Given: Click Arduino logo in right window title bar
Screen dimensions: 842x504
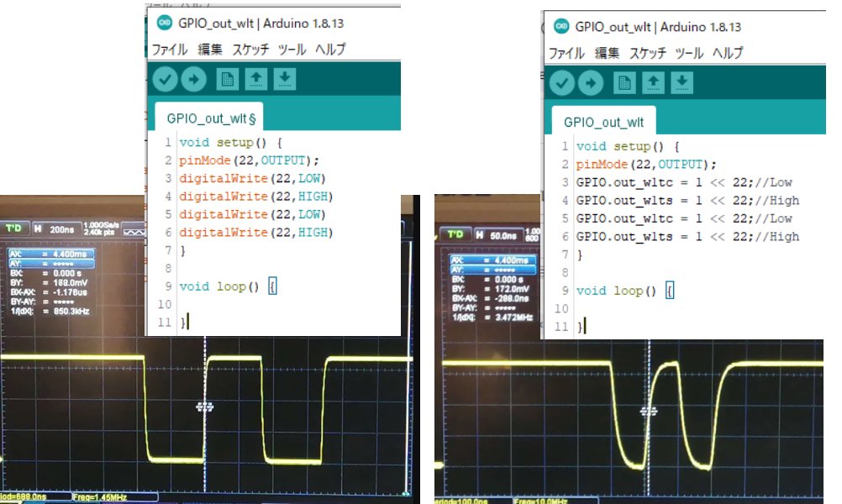Looking at the screenshot, I should [561, 26].
